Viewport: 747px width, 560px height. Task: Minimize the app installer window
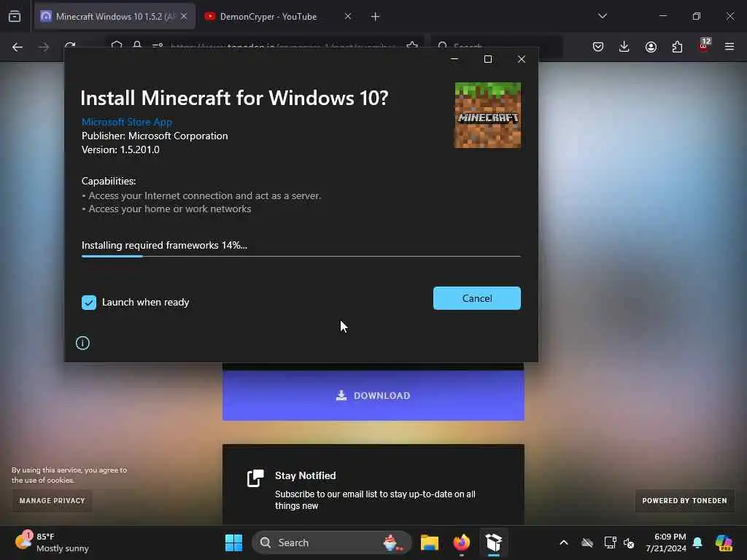(454, 59)
